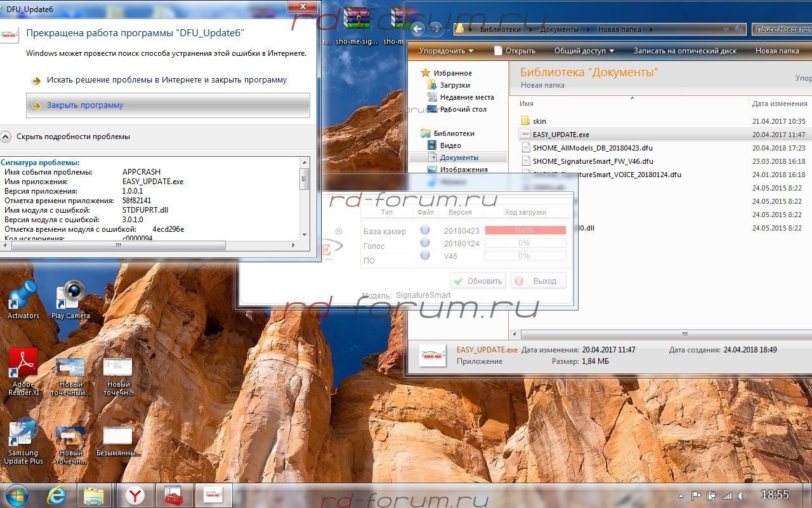Select the Adobe Reader XI desktop icon
Screen dimensions: 812x508
[23, 371]
